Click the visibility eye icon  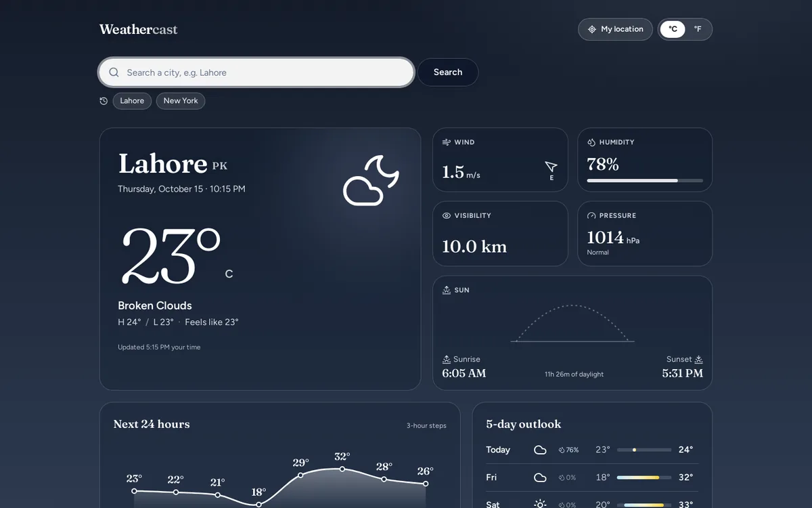(447, 215)
